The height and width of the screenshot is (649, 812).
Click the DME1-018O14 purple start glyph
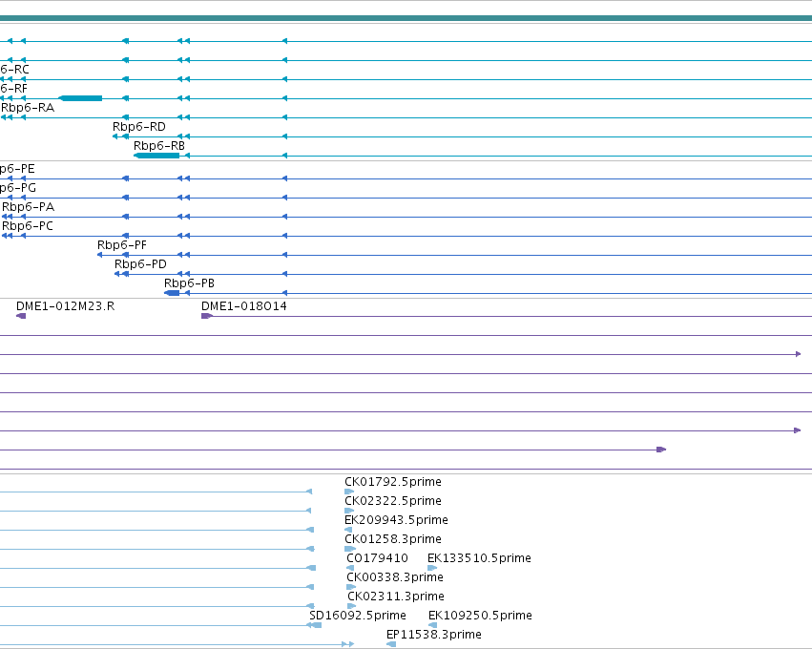click(207, 316)
